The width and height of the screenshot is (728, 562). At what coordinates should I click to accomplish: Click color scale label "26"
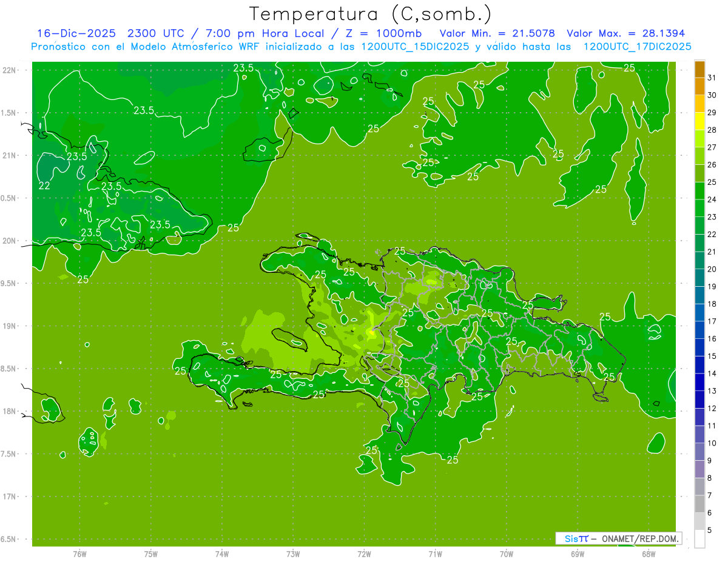pyautogui.click(x=712, y=165)
